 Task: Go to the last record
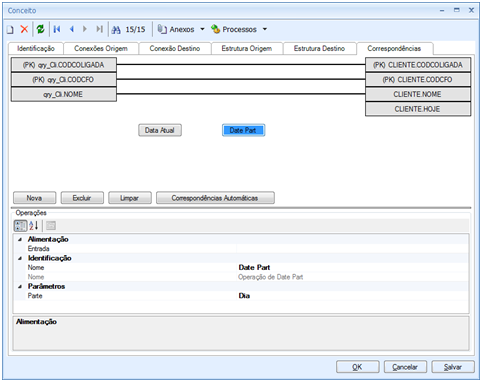99,29
